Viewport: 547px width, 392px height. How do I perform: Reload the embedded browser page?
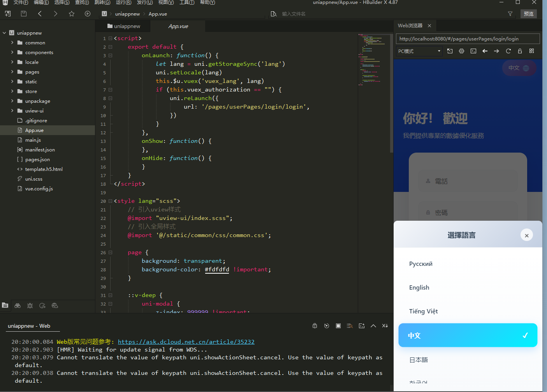tap(508, 51)
